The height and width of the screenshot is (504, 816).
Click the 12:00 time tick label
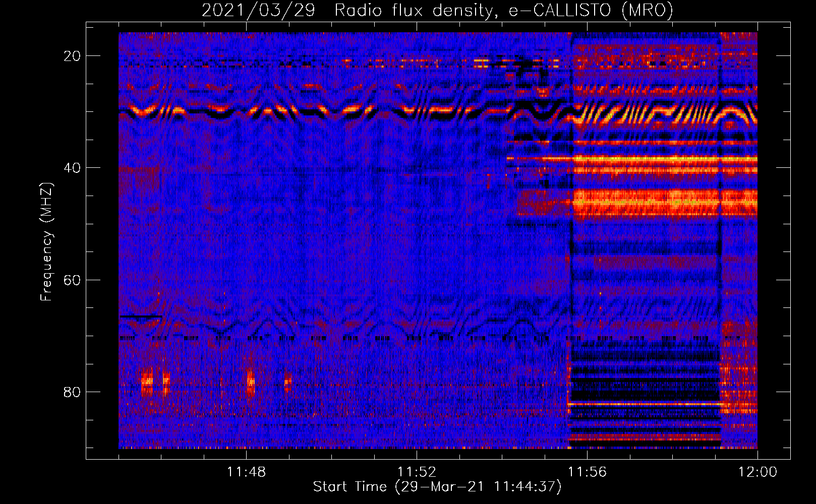click(757, 472)
